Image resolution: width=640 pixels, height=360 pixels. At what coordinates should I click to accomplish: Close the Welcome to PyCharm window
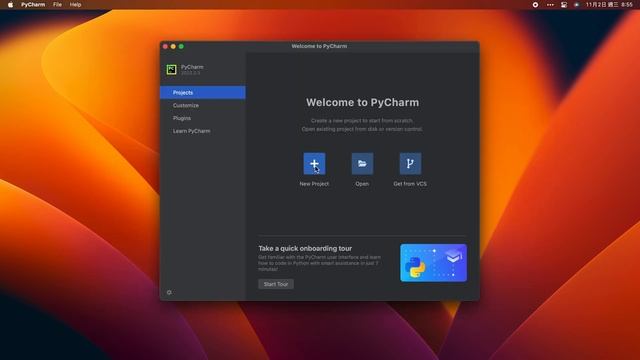pos(165,47)
